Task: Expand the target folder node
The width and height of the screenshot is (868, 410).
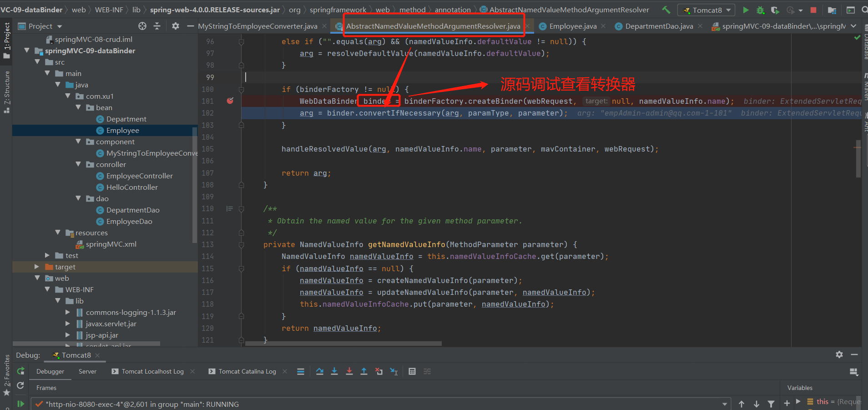Action: coord(37,267)
